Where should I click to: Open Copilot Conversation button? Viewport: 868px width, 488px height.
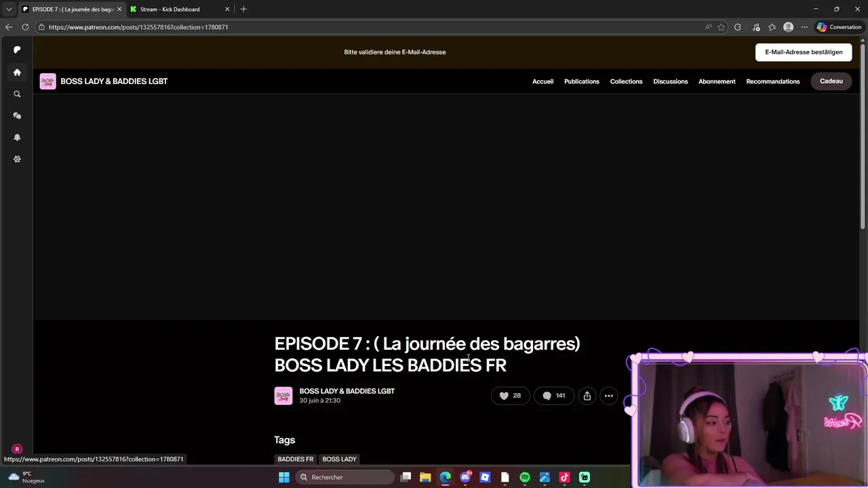(840, 27)
